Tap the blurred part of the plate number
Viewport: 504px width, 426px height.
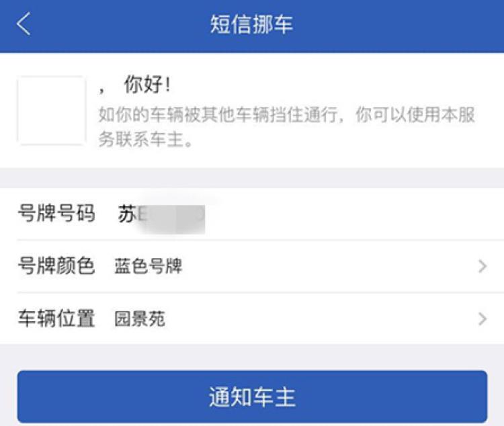[172, 216]
